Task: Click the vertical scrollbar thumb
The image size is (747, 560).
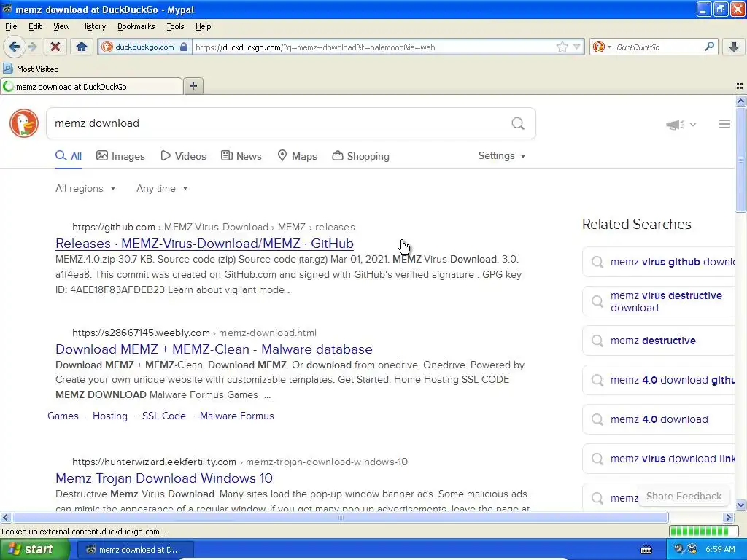Action: click(x=740, y=160)
